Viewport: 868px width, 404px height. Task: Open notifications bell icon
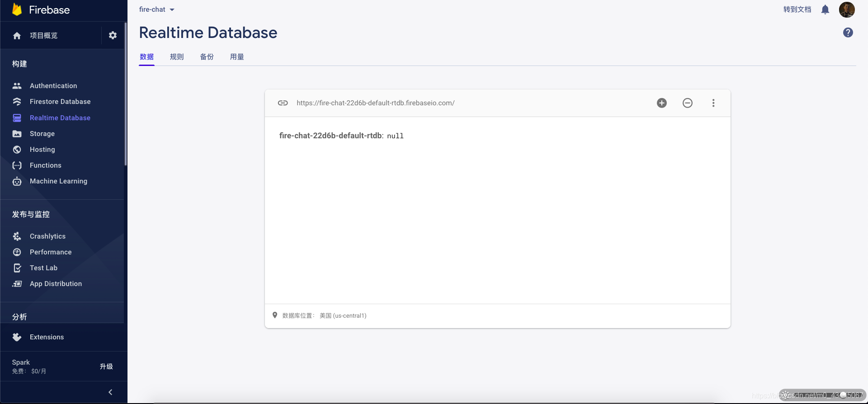click(x=825, y=9)
